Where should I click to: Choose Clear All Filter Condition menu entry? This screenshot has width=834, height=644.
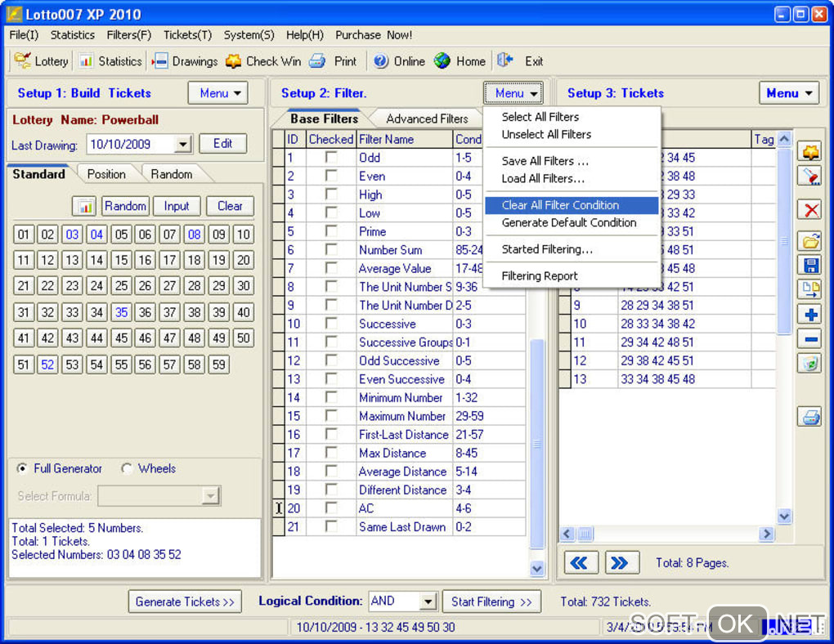pyautogui.click(x=572, y=205)
